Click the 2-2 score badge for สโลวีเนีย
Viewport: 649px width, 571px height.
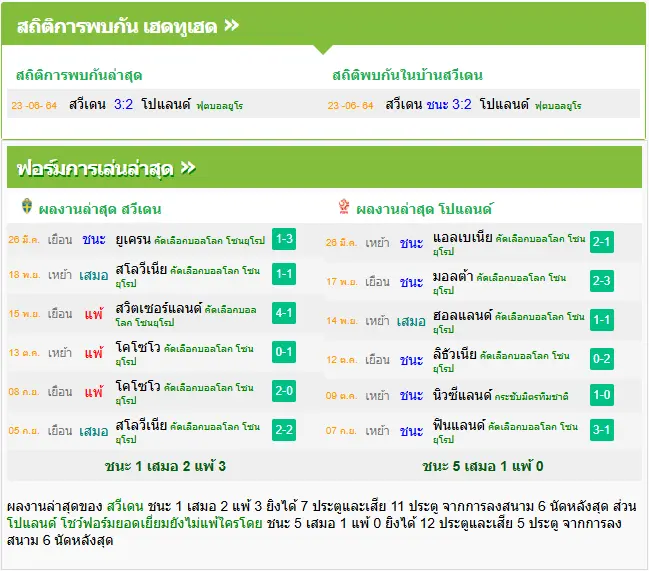coord(284,429)
